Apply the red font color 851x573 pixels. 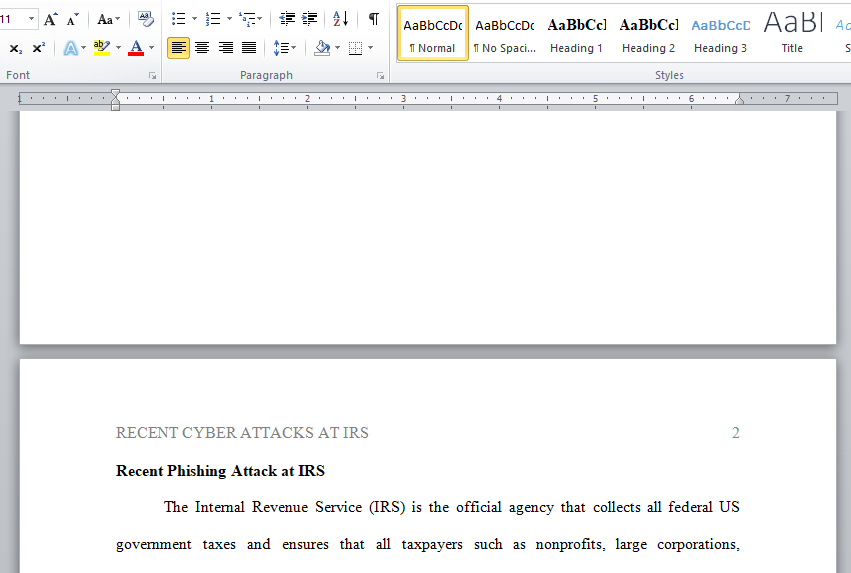coord(136,48)
